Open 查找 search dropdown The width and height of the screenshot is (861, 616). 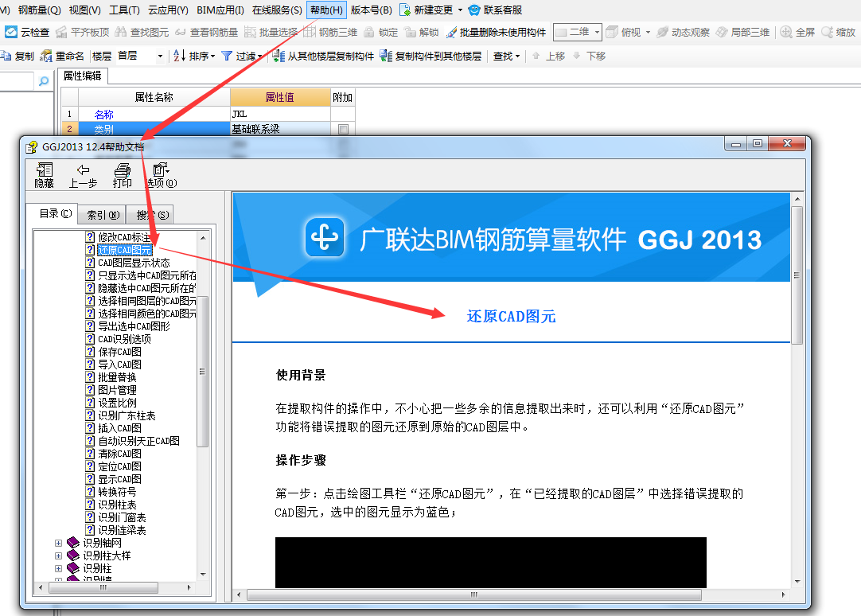pyautogui.click(x=517, y=56)
